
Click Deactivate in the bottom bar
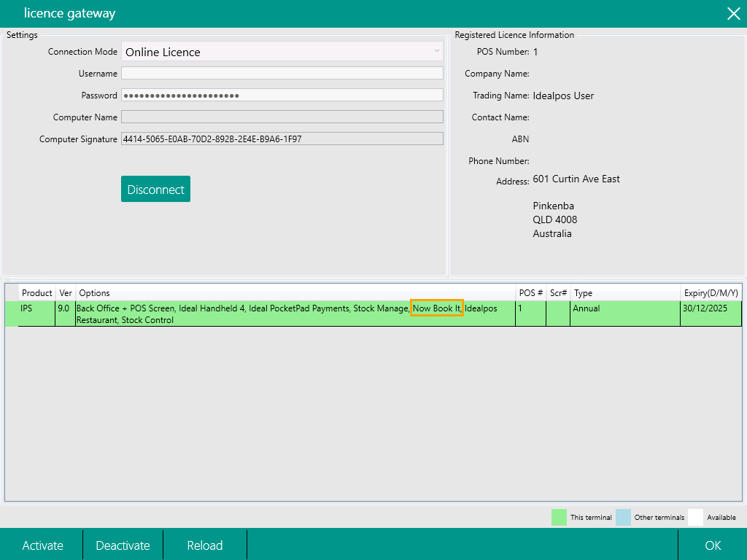point(123,545)
